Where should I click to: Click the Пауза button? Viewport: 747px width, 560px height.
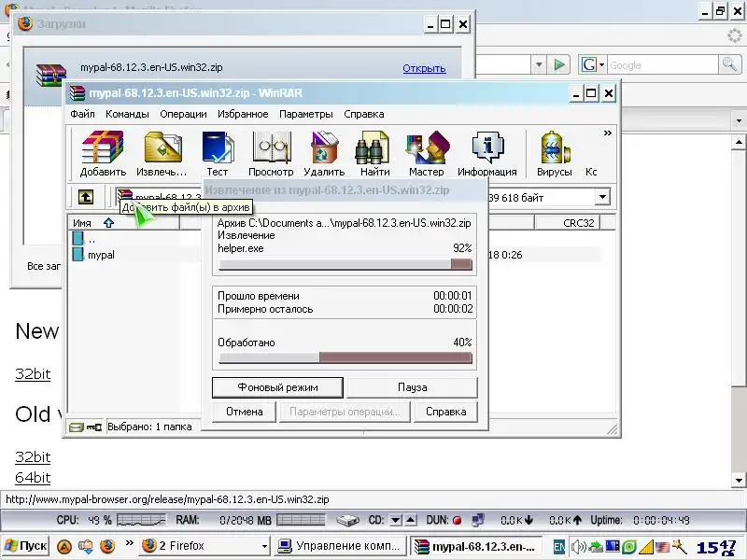point(412,387)
